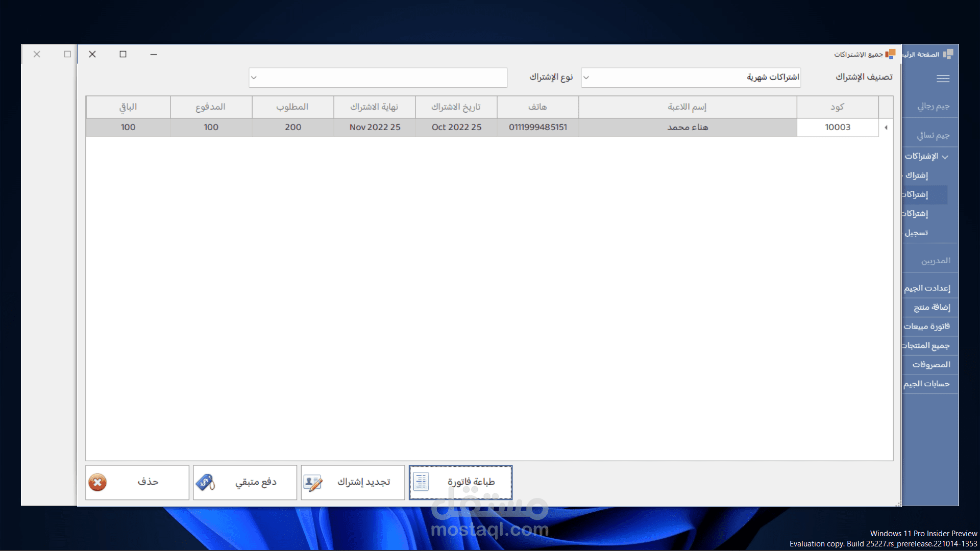Image resolution: width=980 pixels, height=551 pixels.
Task: Click the جميع الإشتراكات window title icon
Action: point(890,54)
